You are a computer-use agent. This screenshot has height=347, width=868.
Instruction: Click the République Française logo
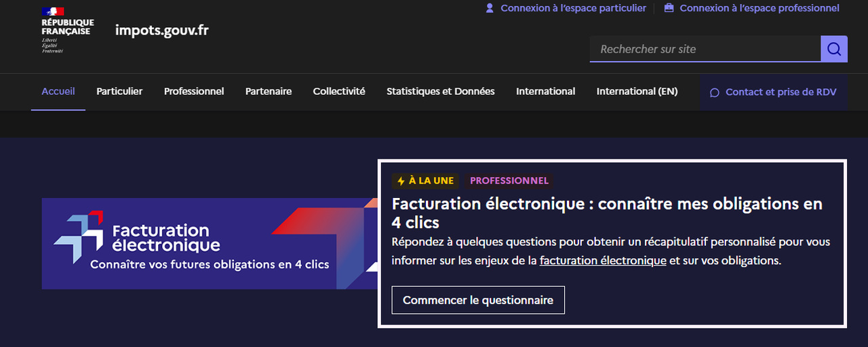coord(68,30)
